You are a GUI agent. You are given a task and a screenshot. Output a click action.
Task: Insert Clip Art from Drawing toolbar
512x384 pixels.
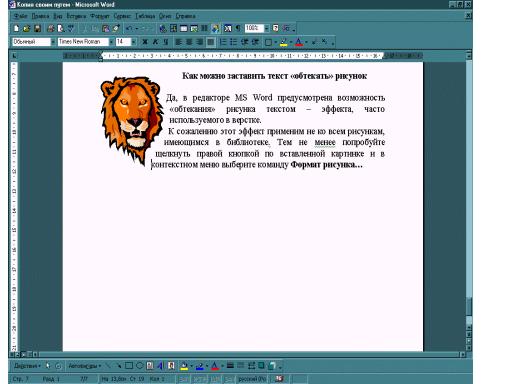pos(171,366)
